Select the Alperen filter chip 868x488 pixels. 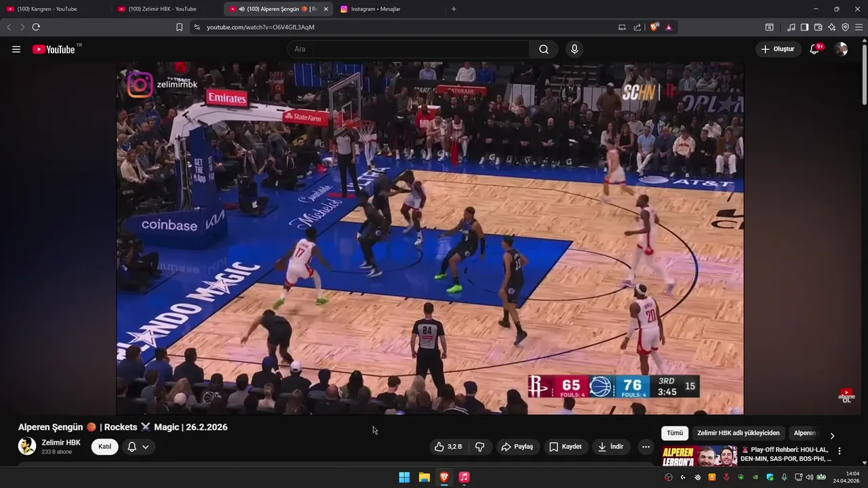[805, 433]
